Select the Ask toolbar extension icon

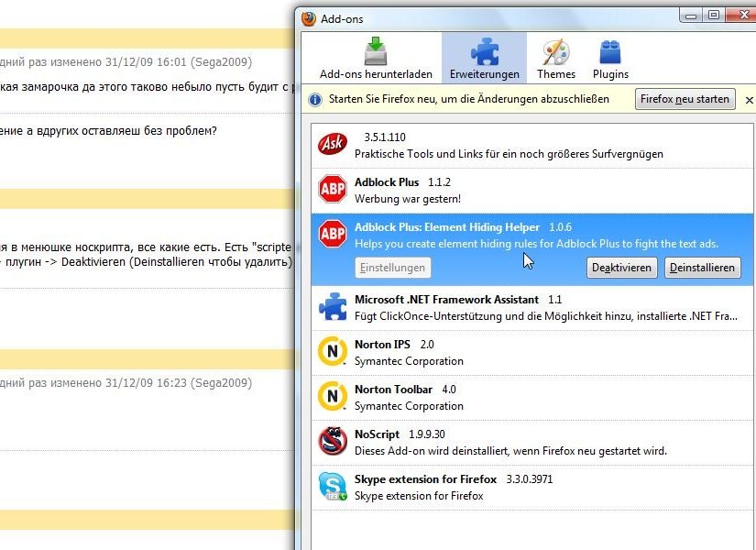(x=333, y=144)
